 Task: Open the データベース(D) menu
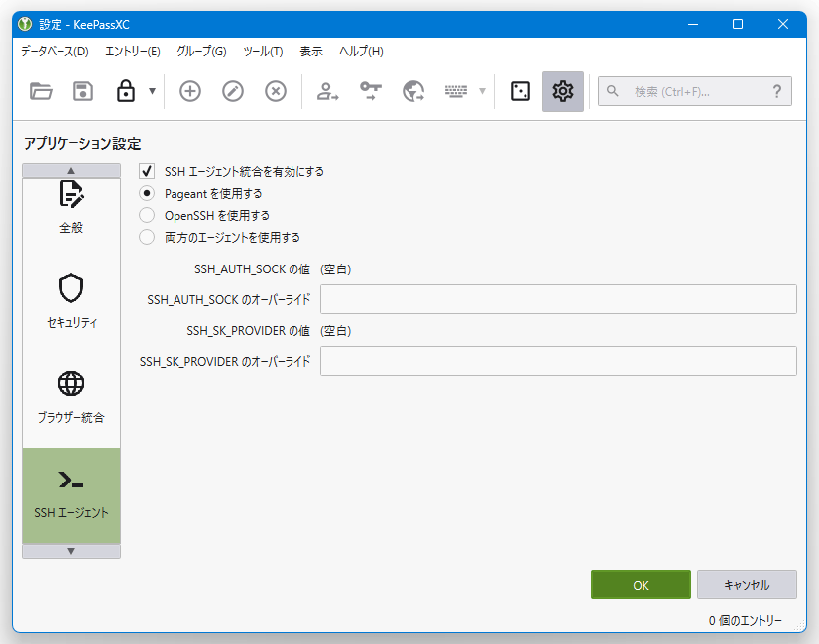point(55,52)
